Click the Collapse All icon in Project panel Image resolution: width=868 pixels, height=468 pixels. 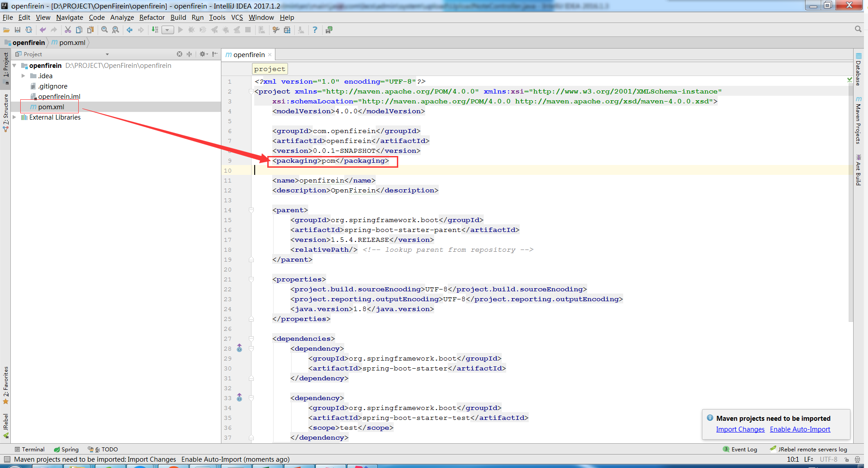point(189,54)
